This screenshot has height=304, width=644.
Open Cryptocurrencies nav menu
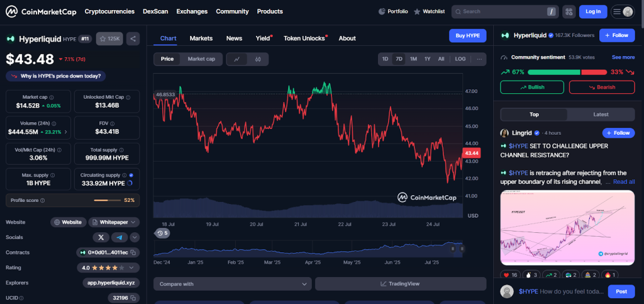point(109,11)
